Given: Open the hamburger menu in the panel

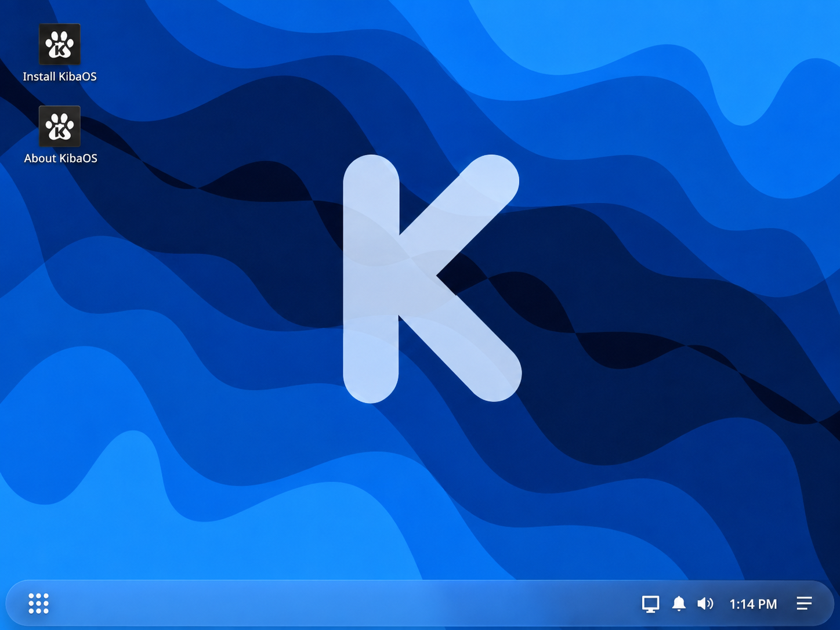Looking at the screenshot, I should pos(804,603).
